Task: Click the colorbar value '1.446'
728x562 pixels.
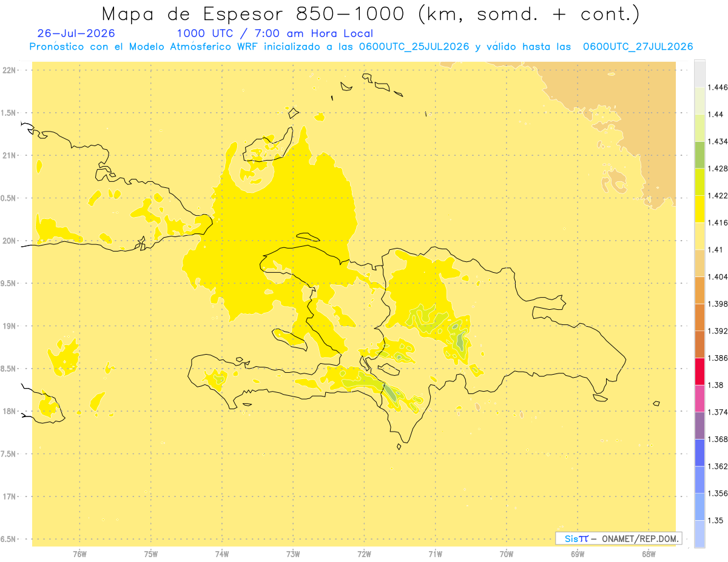Action: pos(718,87)
